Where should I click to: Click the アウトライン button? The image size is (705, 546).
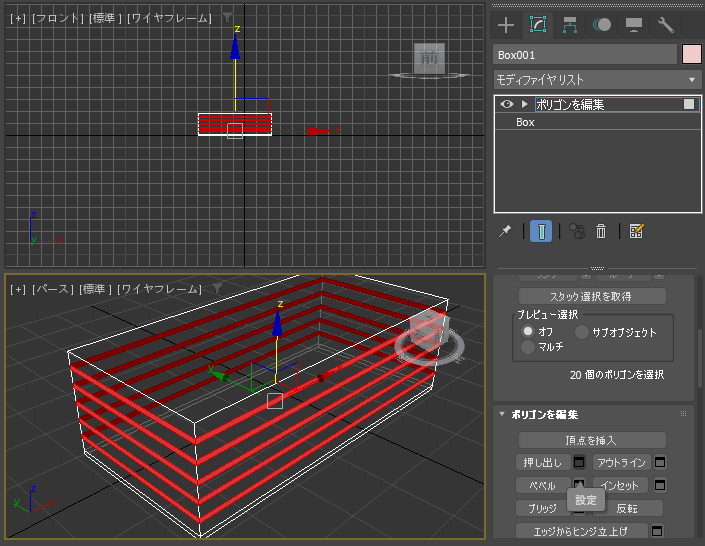[x=622, y=462]
